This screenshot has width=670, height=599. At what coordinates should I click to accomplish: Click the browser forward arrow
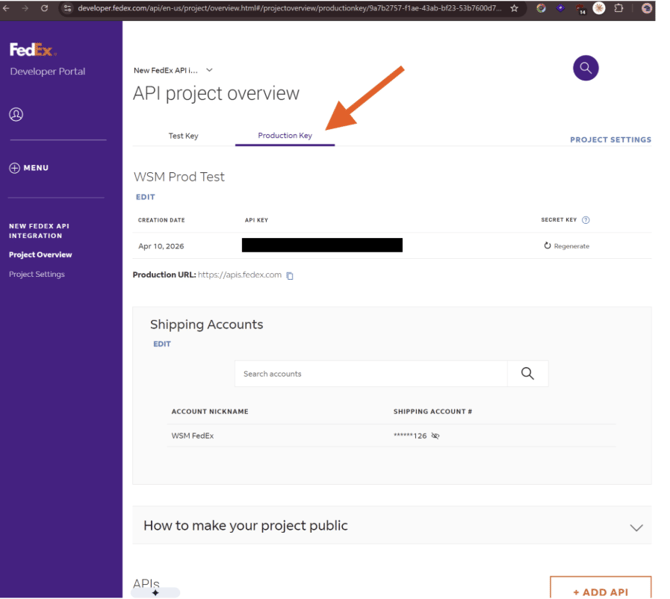tap(25, 8)
